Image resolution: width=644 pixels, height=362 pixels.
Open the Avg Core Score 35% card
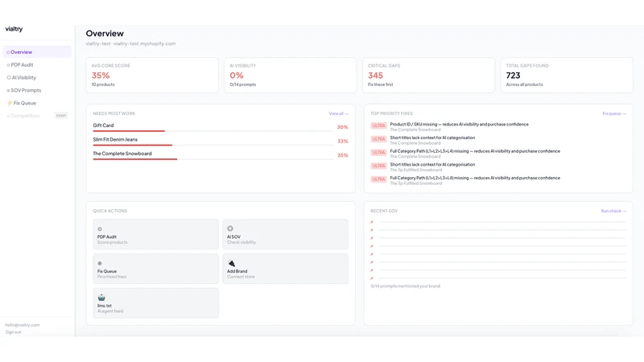pos(152,75)
